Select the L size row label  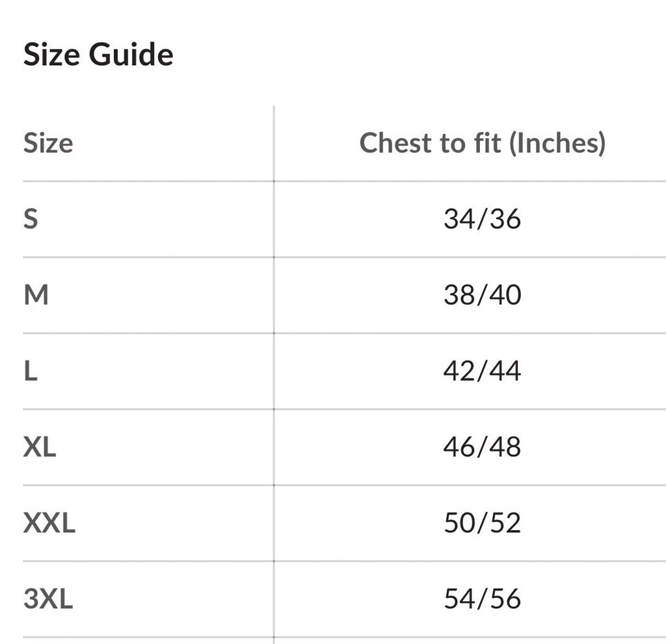pos(31,371)
